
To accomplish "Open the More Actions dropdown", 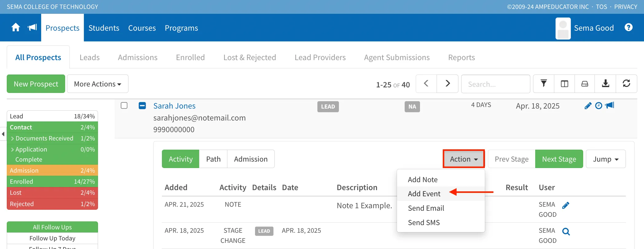I will [98, 84].
